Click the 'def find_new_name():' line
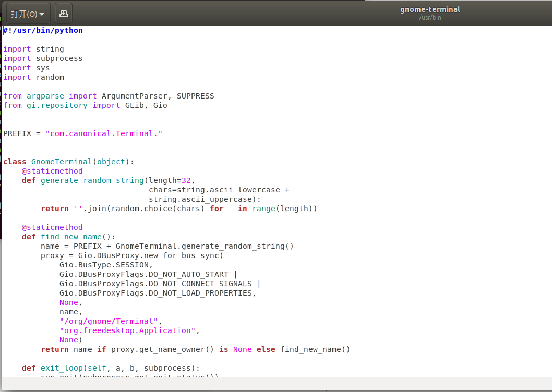The width and height of the screenshot is (552, 392). [x=69, y=237]
